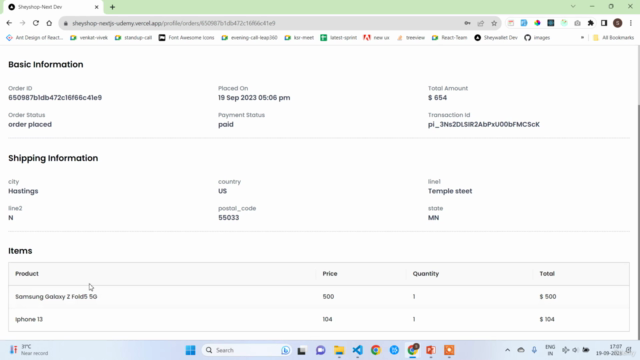
Task: Click the $ 654 total amount
Action: coord(437,98)
